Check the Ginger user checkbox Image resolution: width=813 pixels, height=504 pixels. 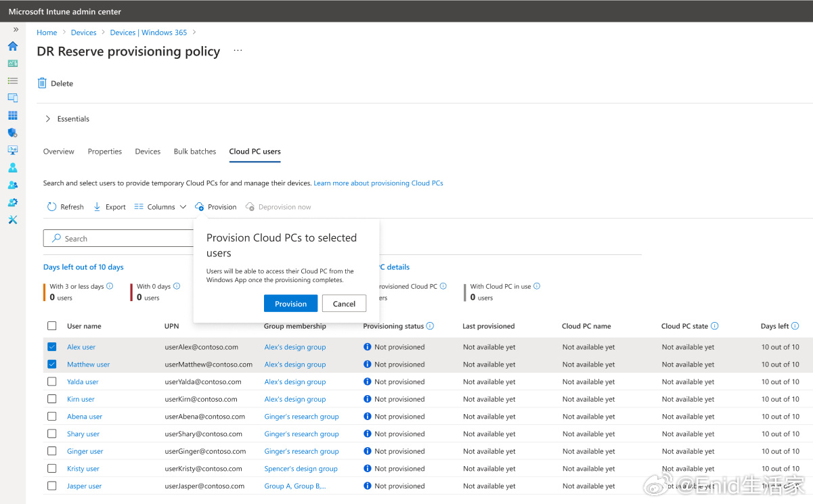(52, 451)
